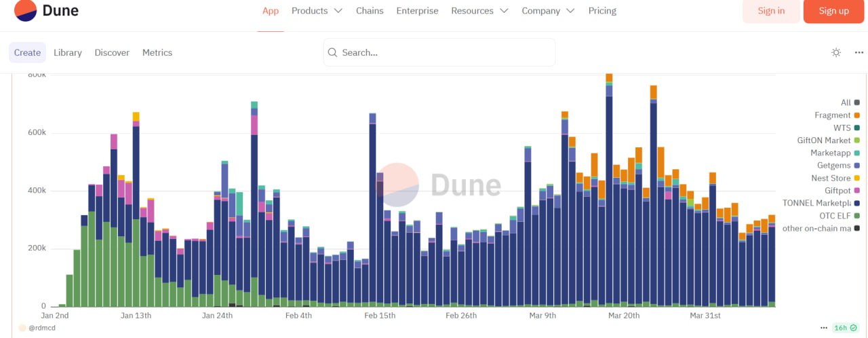868x338 pixels.
Task: Open the @rdmcd author profile link
Action: tap(41, 328)
